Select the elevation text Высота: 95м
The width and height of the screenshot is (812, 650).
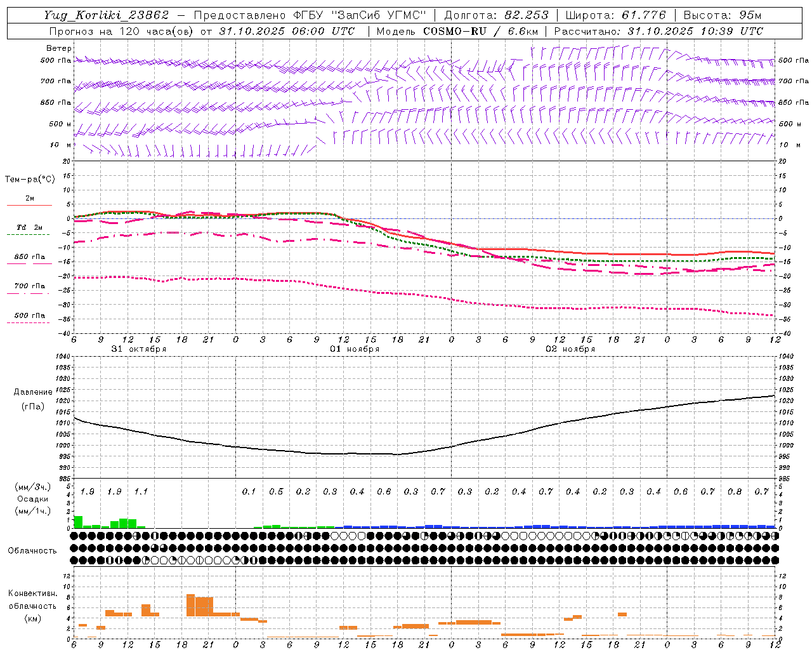pos(722,15)
